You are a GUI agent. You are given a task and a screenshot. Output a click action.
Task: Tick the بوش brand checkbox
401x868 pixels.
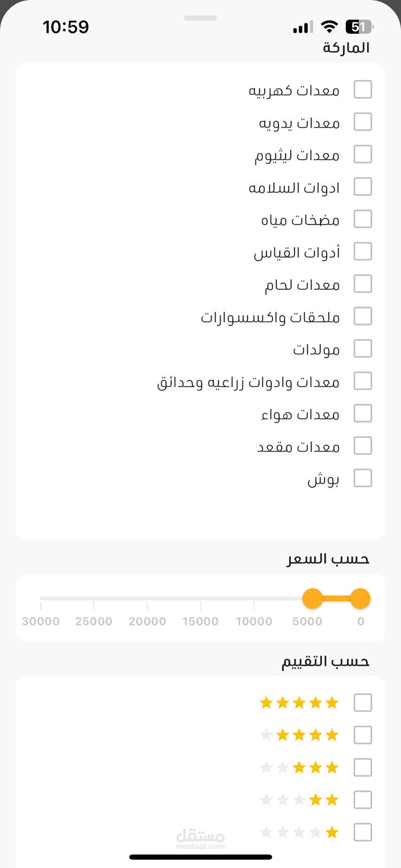tap(362, 478)
